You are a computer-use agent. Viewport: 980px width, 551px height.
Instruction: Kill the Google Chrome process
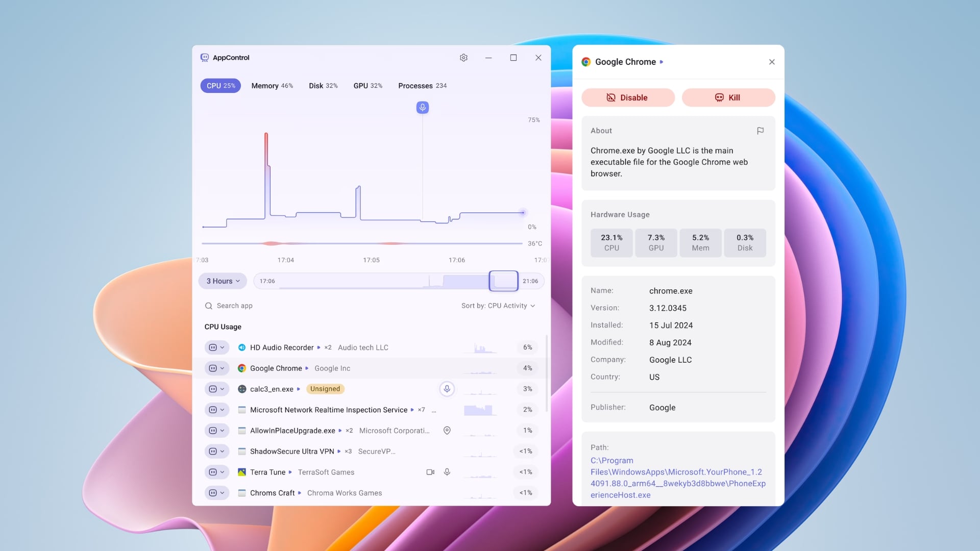[x=728, y=97]
